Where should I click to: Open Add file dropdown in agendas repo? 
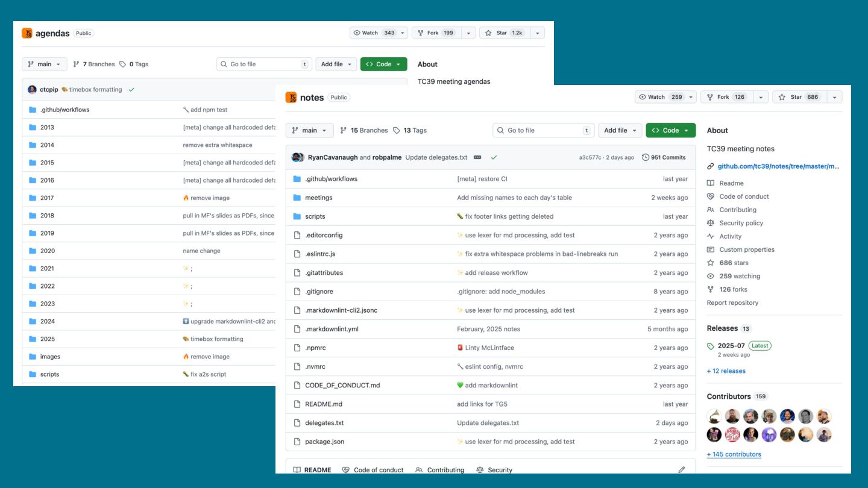[x=336, y=64]
